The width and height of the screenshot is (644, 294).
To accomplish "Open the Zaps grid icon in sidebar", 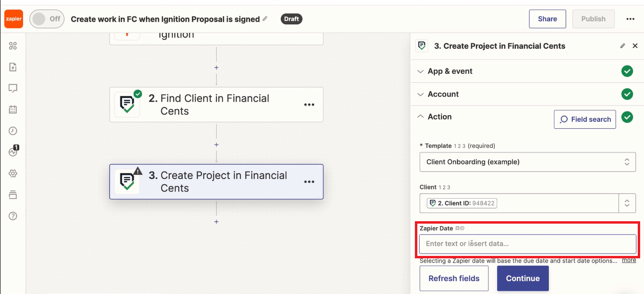I will pos(13,46).
